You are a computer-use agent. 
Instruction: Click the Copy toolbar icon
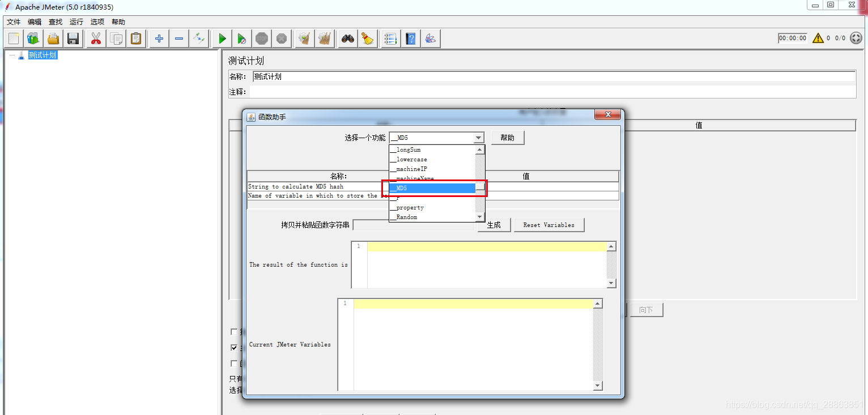pyautogui.click(x=116, y=38)
